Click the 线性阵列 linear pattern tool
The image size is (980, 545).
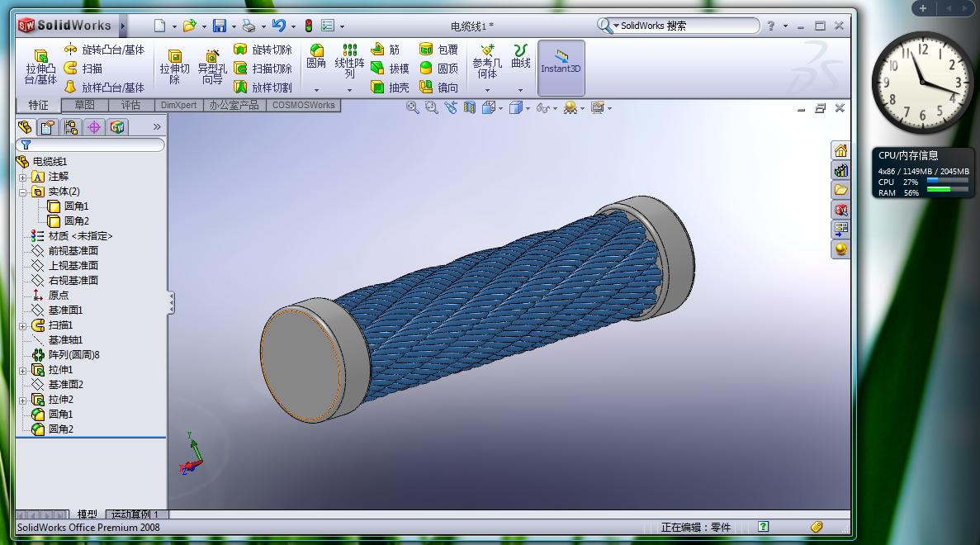[349, 60]
